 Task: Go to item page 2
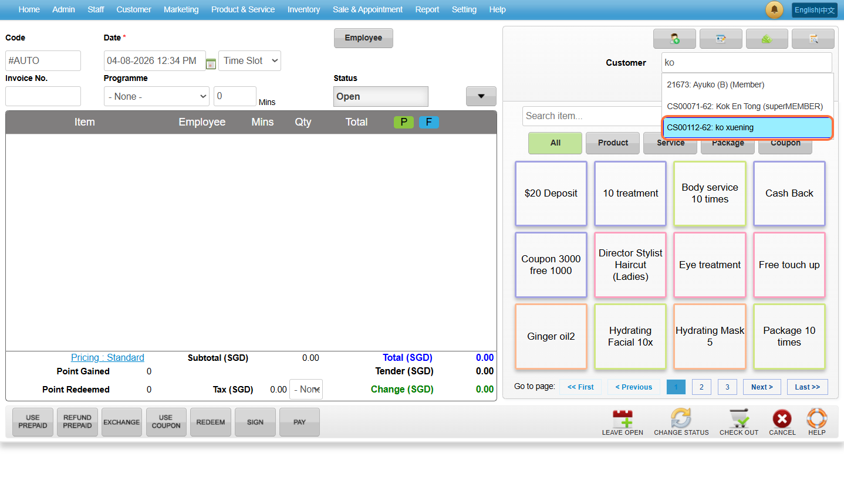(x=701, y=387)
